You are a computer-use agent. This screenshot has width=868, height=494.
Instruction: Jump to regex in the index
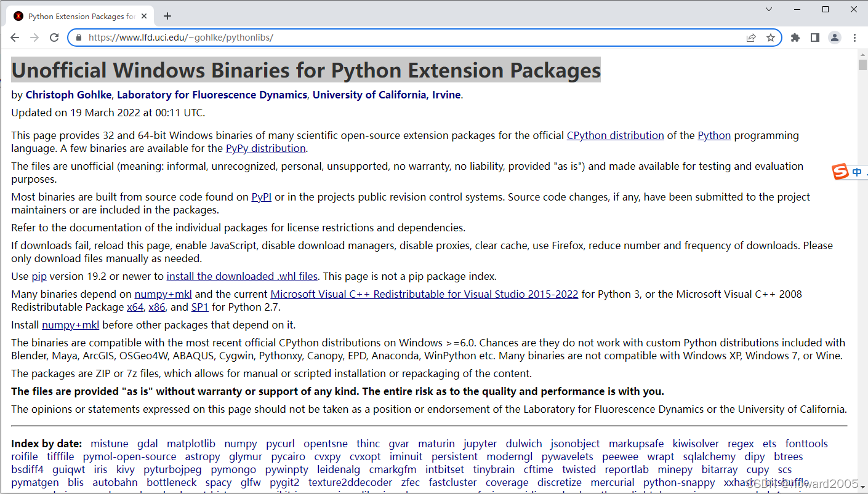point(741,444)
